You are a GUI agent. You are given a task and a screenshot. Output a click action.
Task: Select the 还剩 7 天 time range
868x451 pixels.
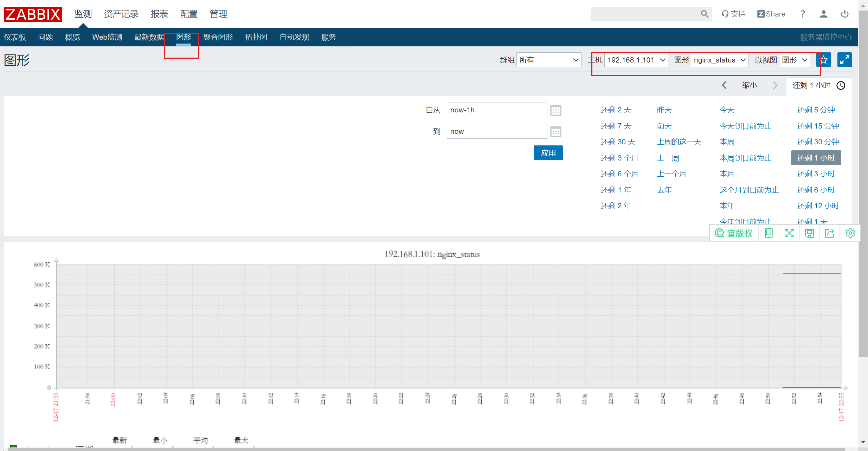coord(616,126)
